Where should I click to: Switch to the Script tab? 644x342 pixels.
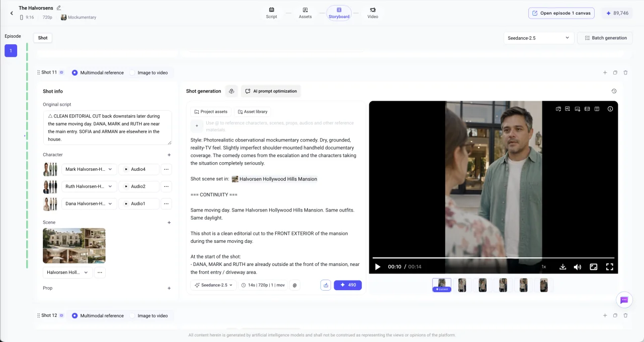tap(272, 13)
